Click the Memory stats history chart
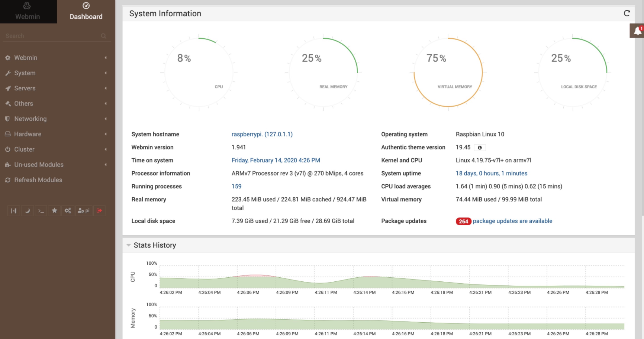 click(x=392, y=318)
